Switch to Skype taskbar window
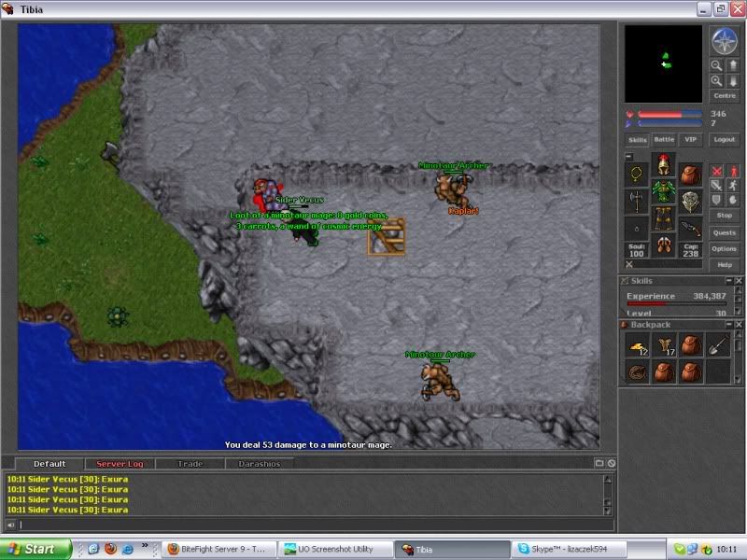This screenshot has width=747, height=560. pos(569,549)
